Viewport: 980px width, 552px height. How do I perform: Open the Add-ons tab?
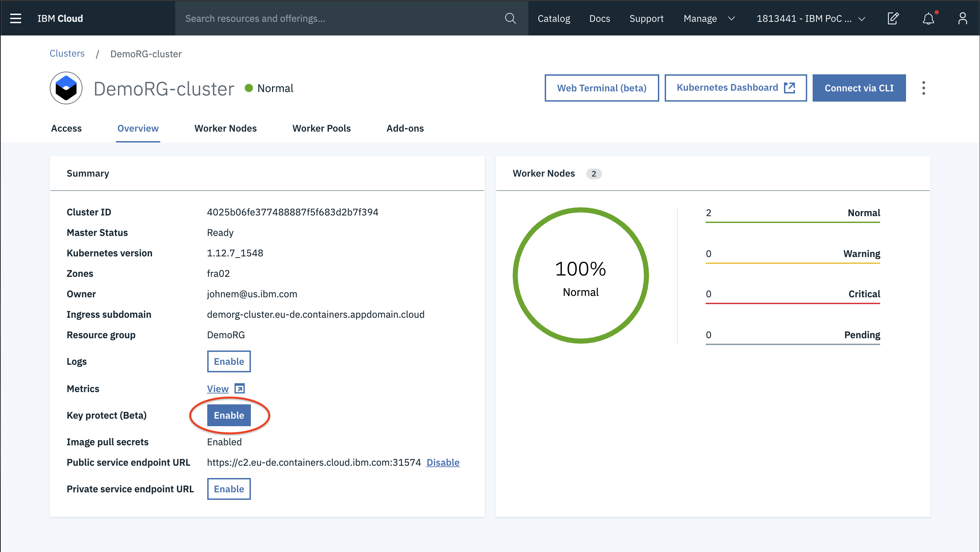click(405, 128)
